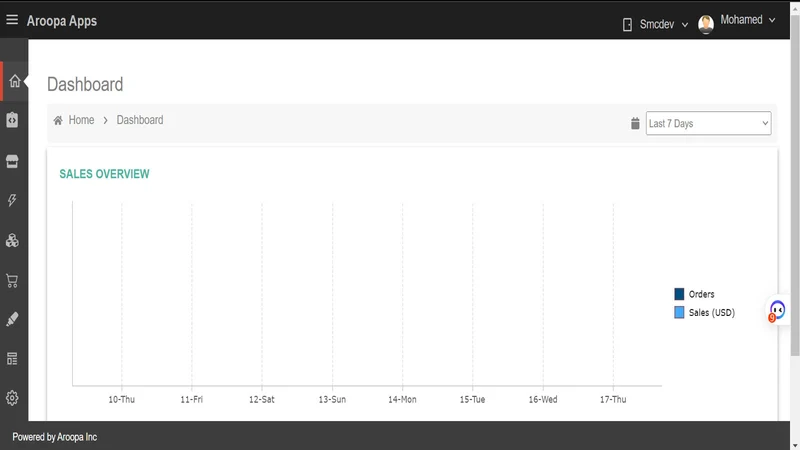
Task: Open the clipboard code sidebar icon
Action: 12,120
